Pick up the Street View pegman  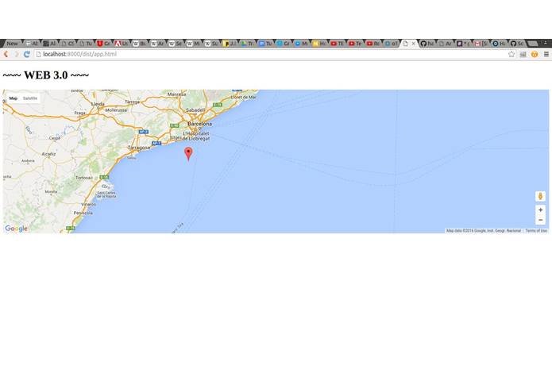(540, 196)
